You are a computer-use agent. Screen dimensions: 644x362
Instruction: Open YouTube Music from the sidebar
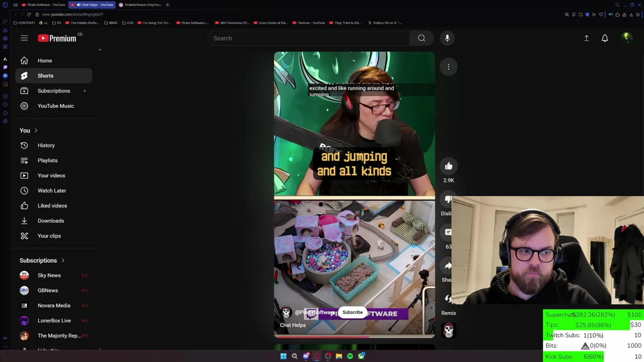point(54,106)
